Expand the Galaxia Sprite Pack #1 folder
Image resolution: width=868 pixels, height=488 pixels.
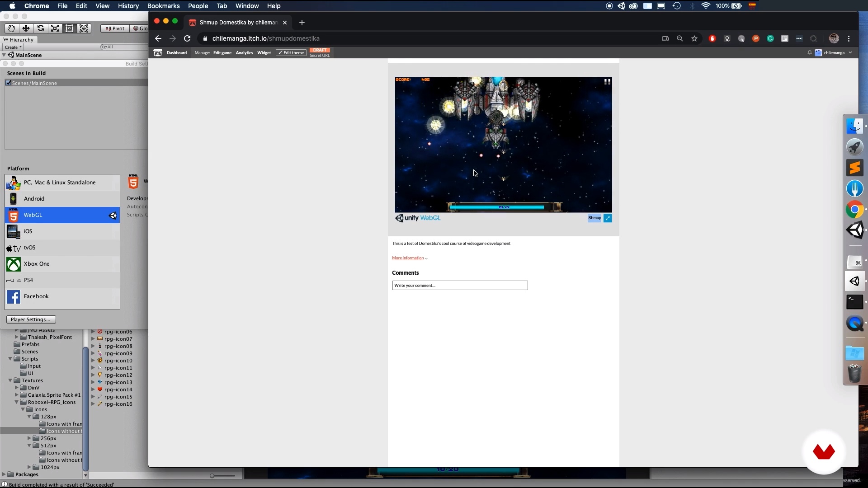(17, 395)
